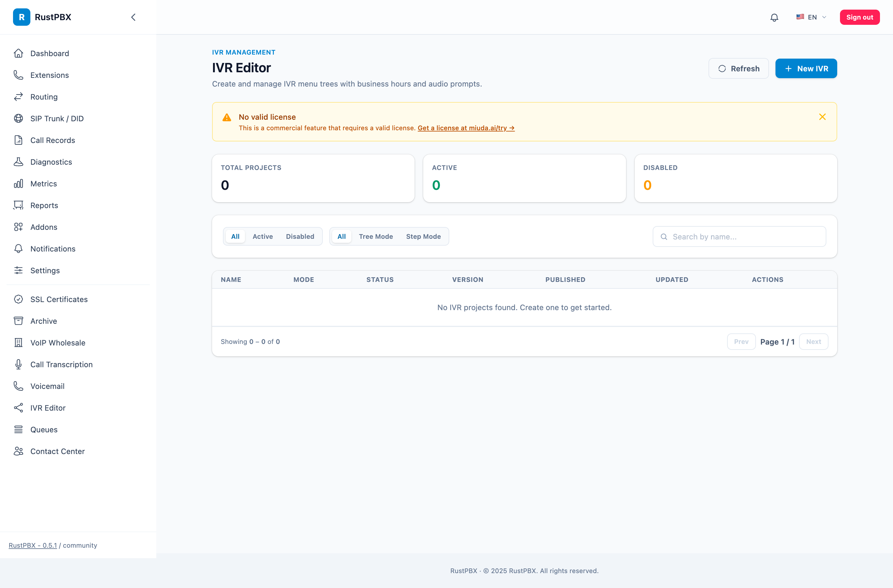The width and height of the screenshot is (893, 588).
Task: Click the Routing arrows icon
Action: click(18, 97)
